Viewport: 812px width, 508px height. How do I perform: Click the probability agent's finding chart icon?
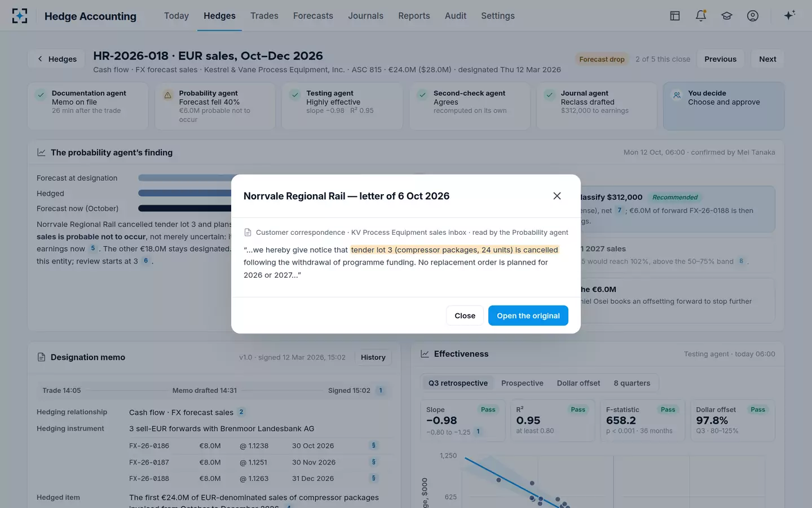[41, 152]
